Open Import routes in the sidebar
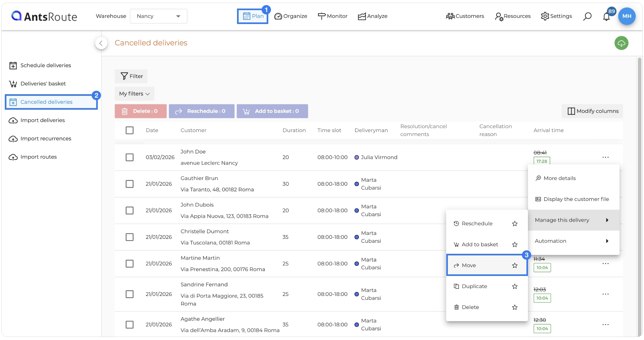The height and width of the screenshot is (340, 644). tap(33, 157)
